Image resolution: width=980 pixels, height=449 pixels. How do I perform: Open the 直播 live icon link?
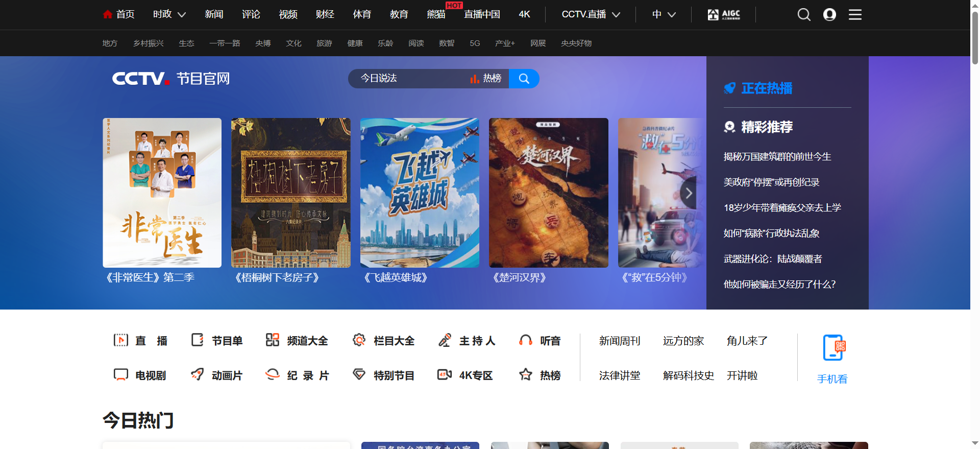(x=121, y=340)
